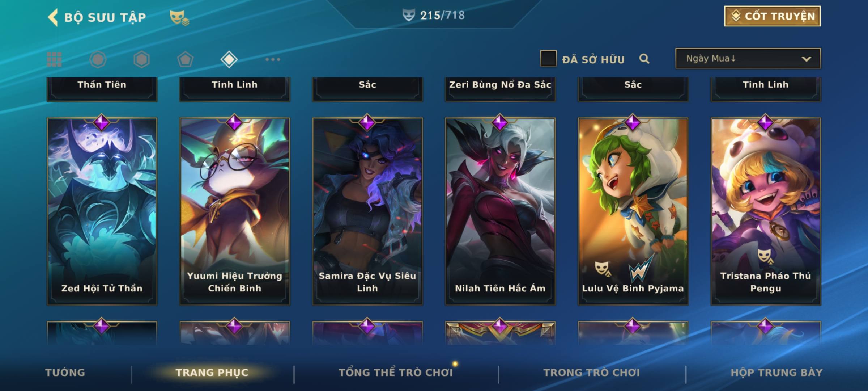868x391 pixels.
Task: Click the Cốt Truyện button
Action: [773, 16]
